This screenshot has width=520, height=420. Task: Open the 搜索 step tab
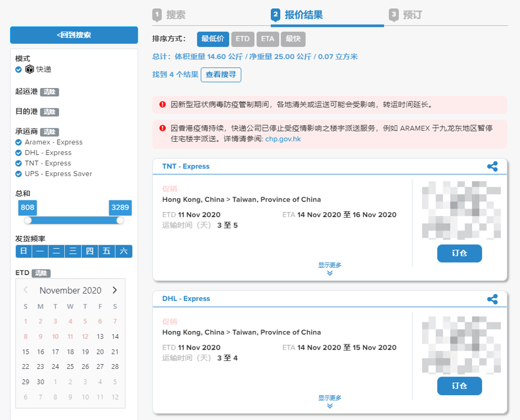tap(176, 15)
